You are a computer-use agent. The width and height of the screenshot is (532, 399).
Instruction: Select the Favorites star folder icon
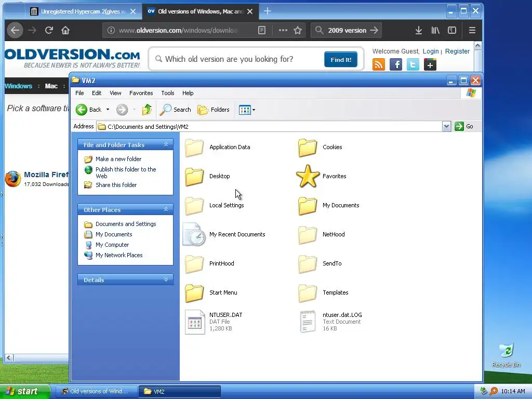pyautogui.click(x=308, y=176)
